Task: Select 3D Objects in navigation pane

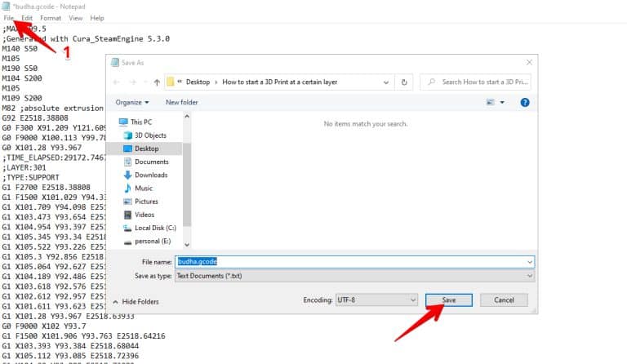Action: [x=149, y=135]
